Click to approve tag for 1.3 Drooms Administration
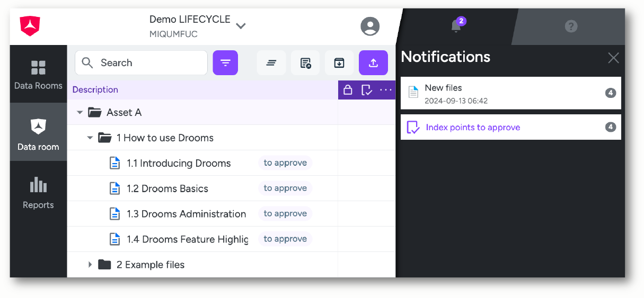Viewport: 644px width, 298px height. click(x=285, y=214)
